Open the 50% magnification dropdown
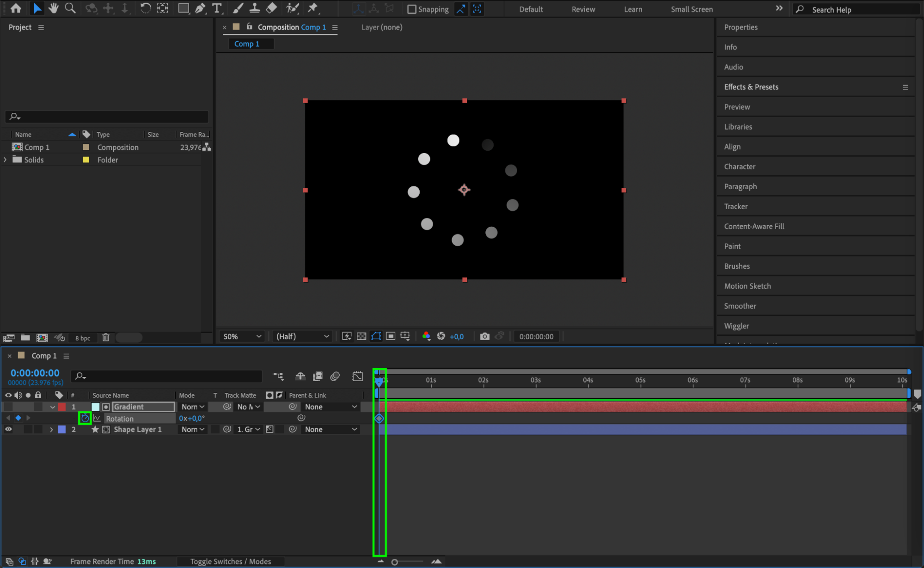 (242, 336)
